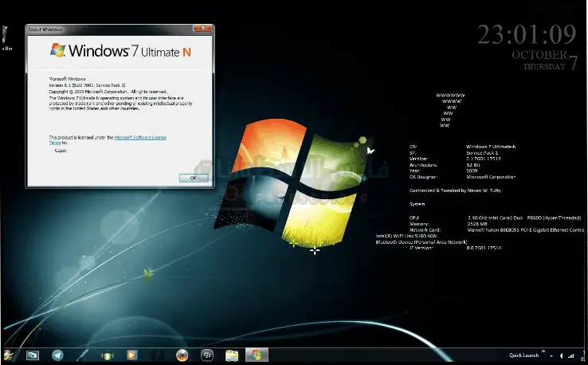588x365 pixels.
Task: Open the BlackBerry taskbar icon
Action: pos(207,355)
